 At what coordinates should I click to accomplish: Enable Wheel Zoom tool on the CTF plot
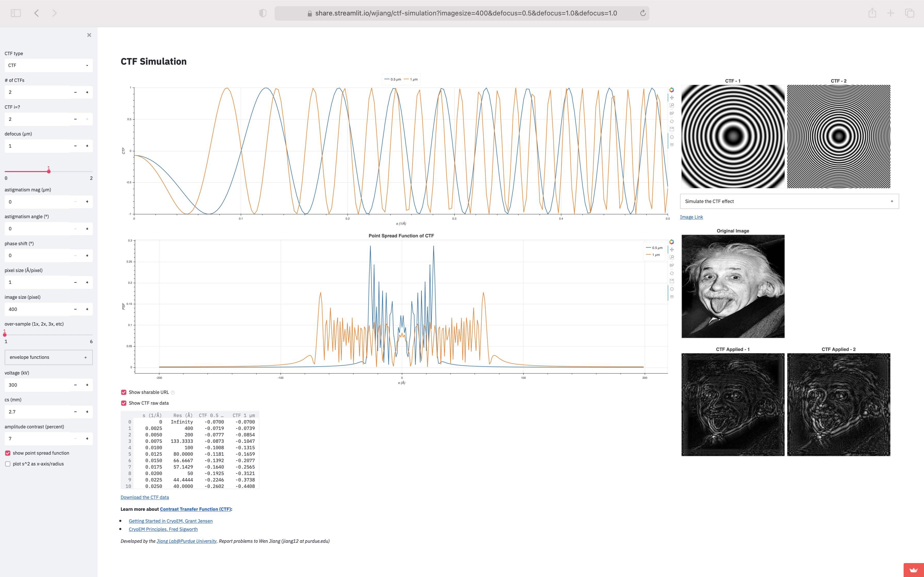tap(672, 113)
